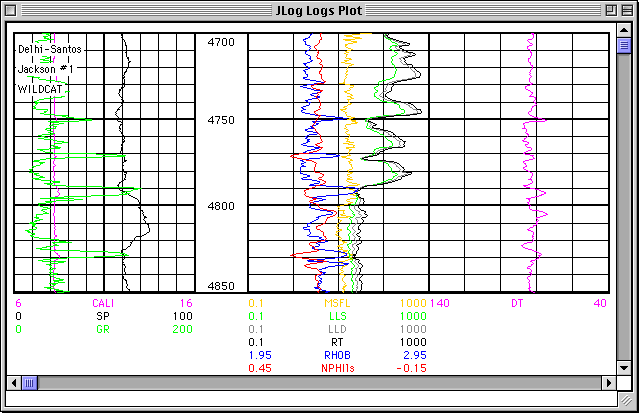The image size is (639, 413).
Task: Click the SP curve label
Action: pos(102,316)
